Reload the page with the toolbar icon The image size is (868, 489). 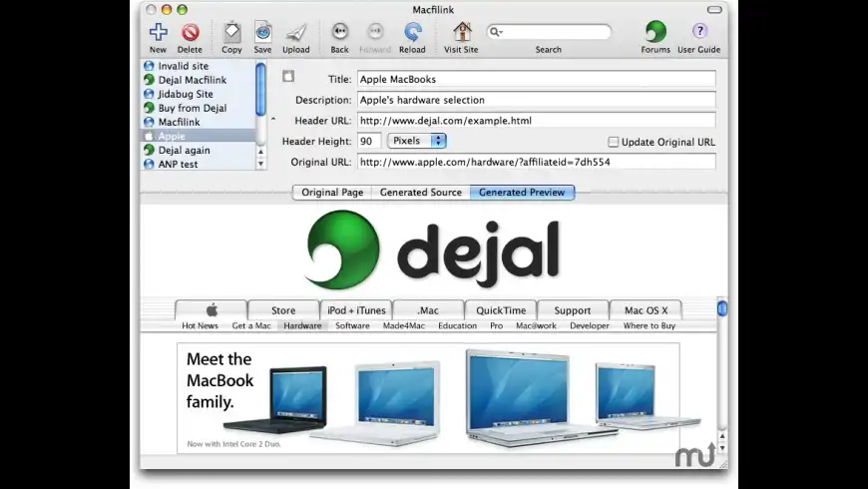[412, 32]
